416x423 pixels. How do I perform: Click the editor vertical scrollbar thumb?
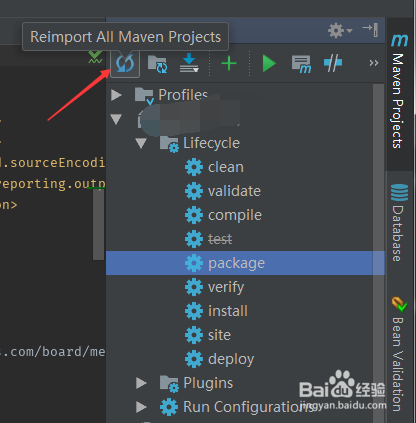98,224
